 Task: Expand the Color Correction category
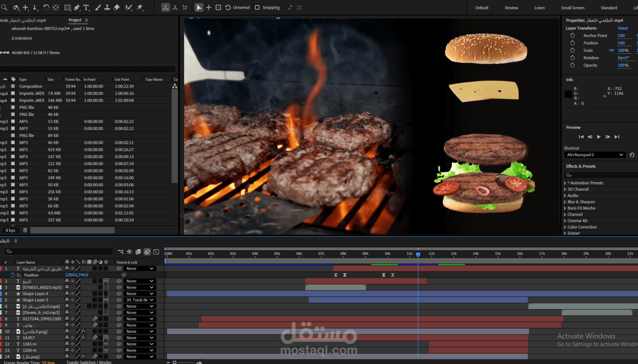pos(565,227)
